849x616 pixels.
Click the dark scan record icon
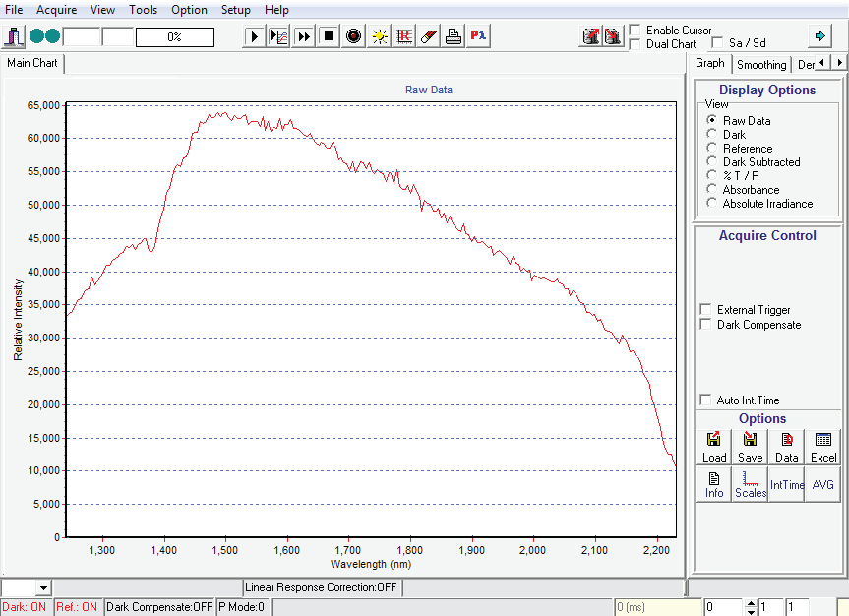(x=354, y=36)
